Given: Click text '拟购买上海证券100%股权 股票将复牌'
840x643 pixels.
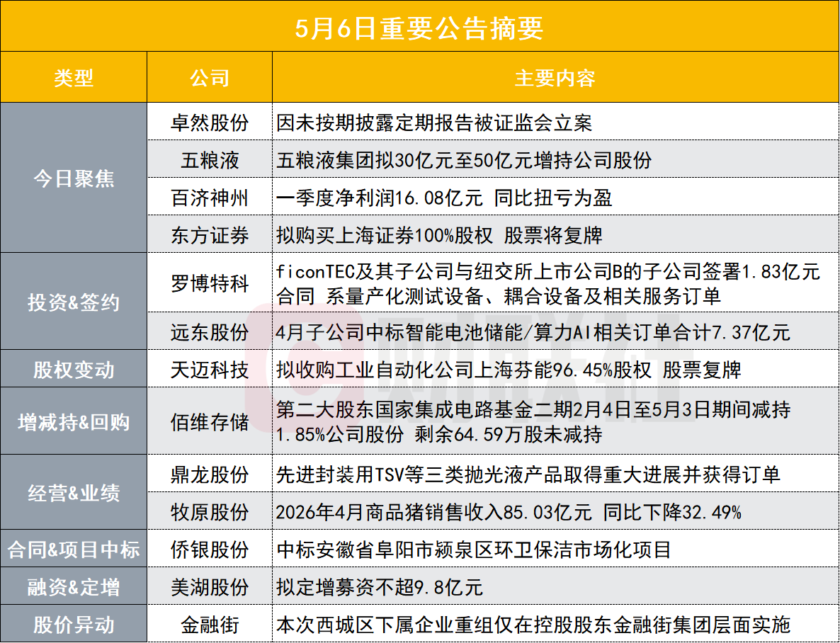Looking at the screenshot, I should (439, 235).
